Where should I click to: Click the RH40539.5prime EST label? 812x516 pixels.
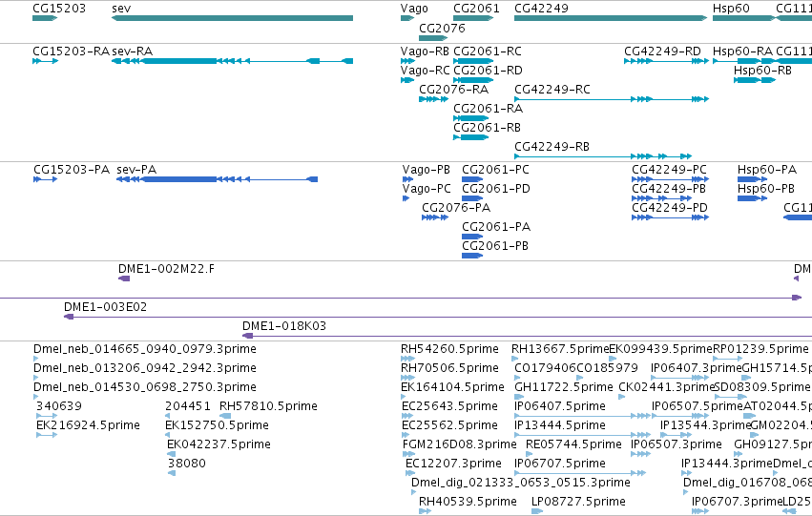(x=468, y=502)
